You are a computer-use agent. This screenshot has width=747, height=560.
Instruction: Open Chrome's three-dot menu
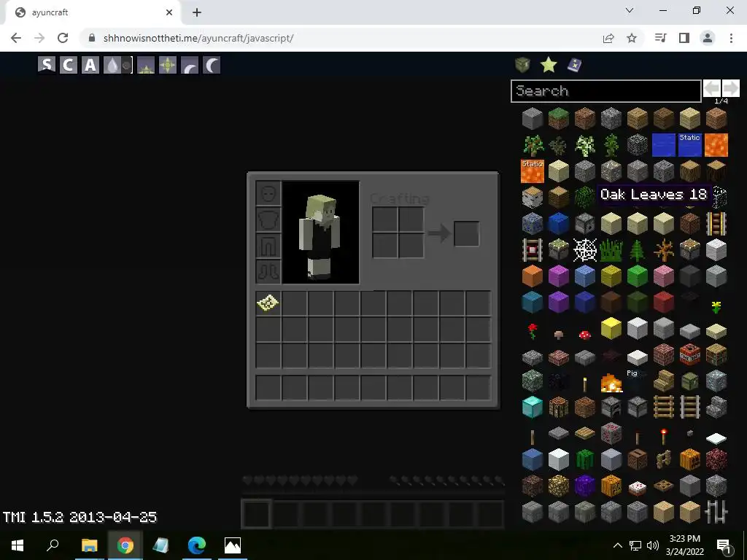click(731, 38)
